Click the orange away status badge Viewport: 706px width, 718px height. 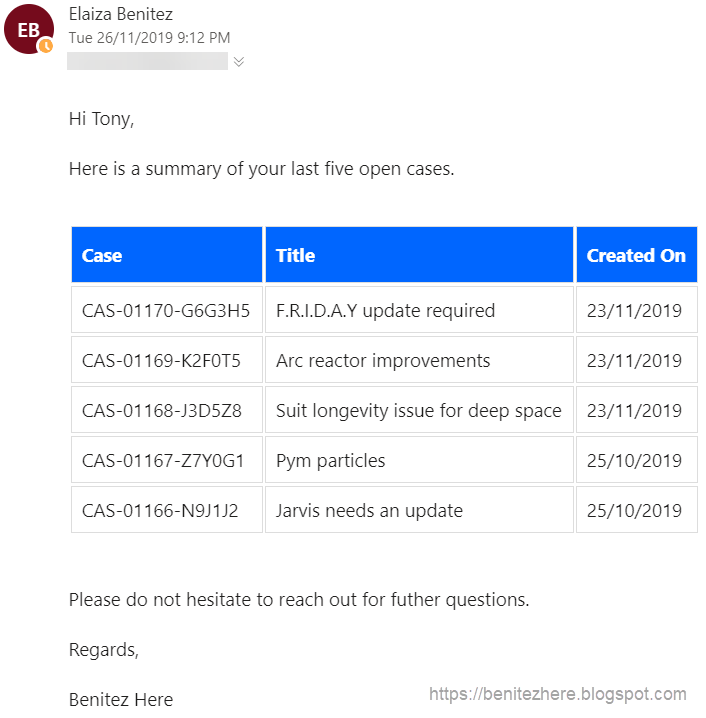click(45, 46)
